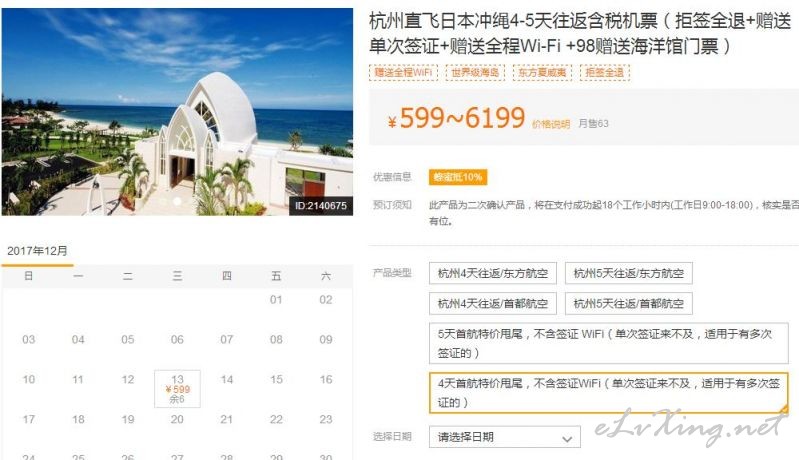
Task: Click the Okinawa chapel product photo
Action: click(x=177, y=112)
